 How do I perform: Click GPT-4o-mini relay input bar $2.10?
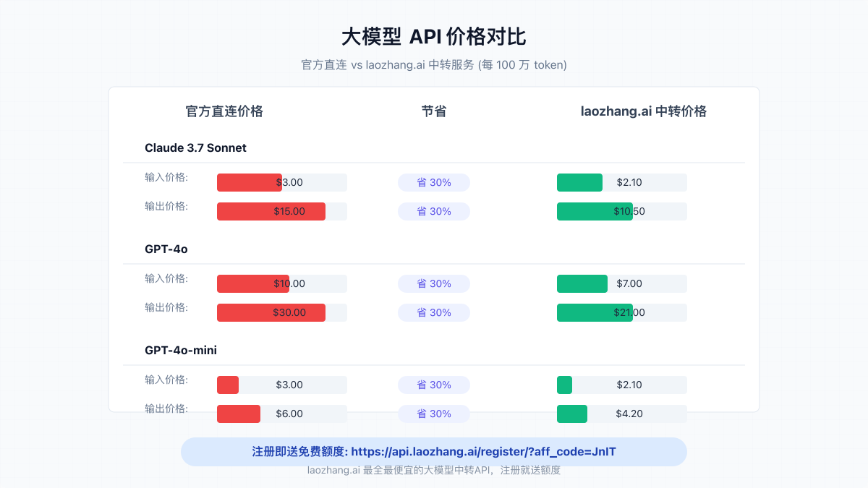pyautogui.click(x=622, y=385)
